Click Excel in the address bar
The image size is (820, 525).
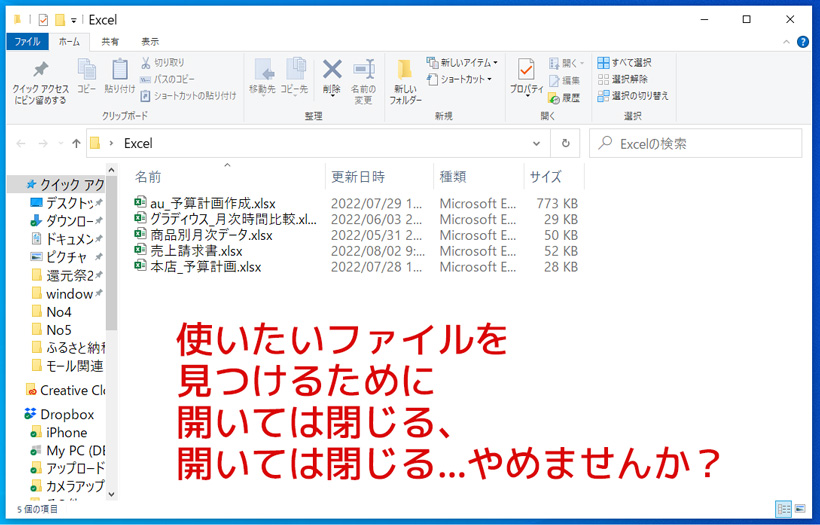pos(138,143)
